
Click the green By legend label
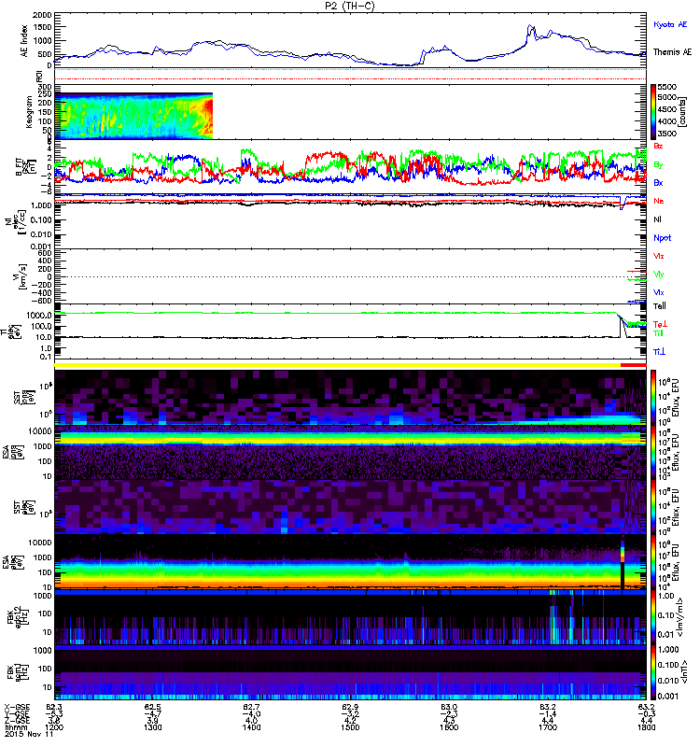658,165
